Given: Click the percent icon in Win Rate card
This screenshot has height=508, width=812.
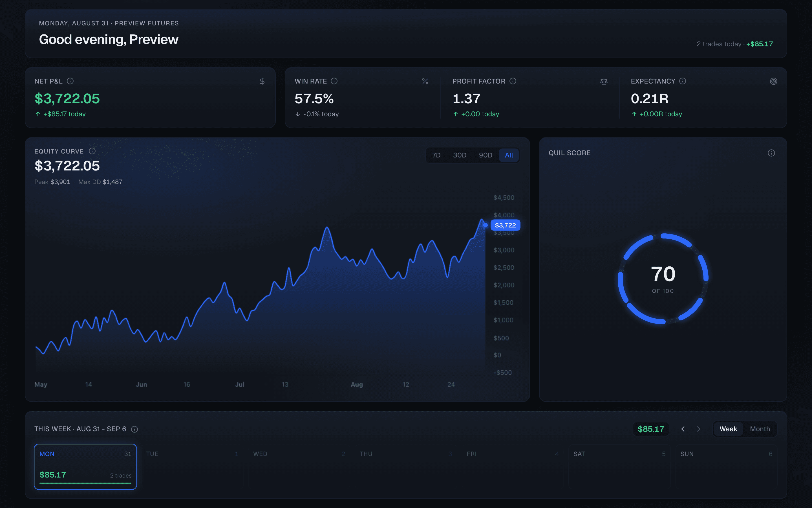Looking at the screenshot, I should [425, 81].
